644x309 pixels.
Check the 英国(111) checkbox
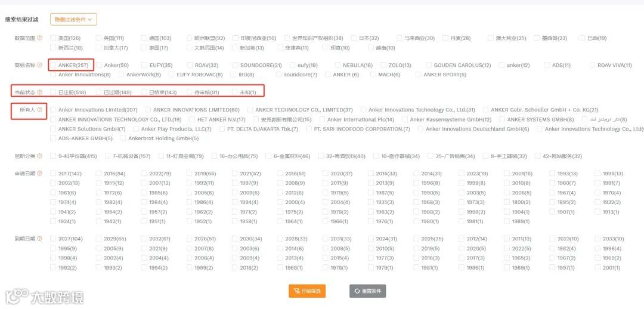pyautogui.click(x=98, y=38)
